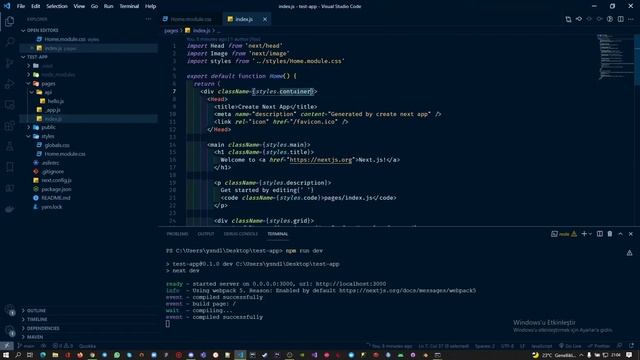Screen dimensions: 640x360
Task: Switch to the Home.module.css editor tab
Action: (191, 19)
